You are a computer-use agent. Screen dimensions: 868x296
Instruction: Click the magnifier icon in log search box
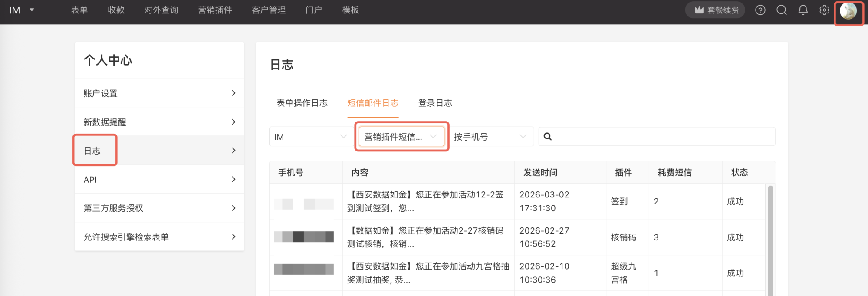pyautogui.click(x=548, y=137)
